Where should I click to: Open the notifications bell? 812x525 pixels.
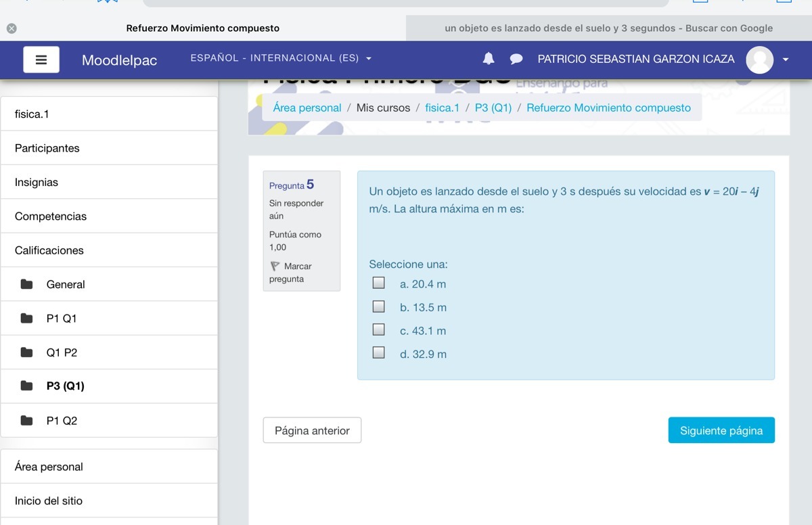tap(489, 59)
